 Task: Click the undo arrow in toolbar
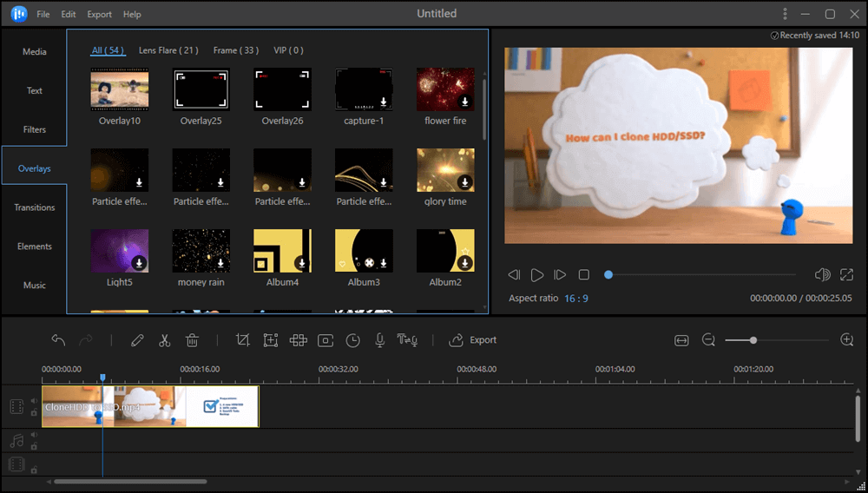pyautogui.click(x=58, y=339)
